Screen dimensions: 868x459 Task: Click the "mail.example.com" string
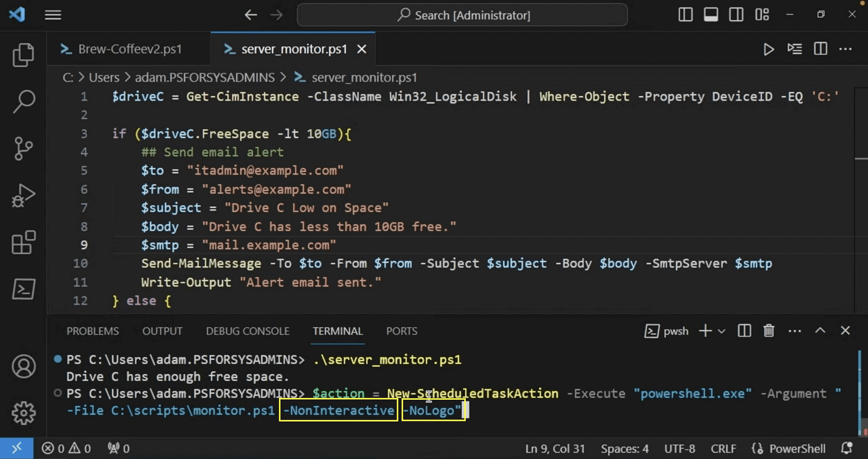pyautogui.click(x=269, y=245)
